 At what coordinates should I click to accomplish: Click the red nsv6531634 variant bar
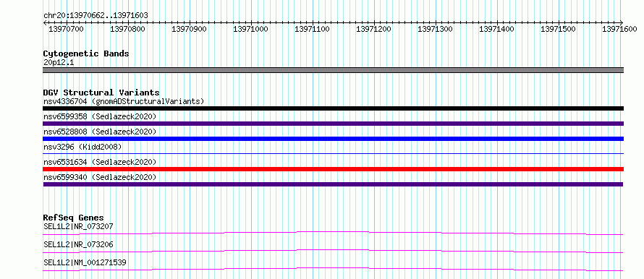(x=333, y=169)
